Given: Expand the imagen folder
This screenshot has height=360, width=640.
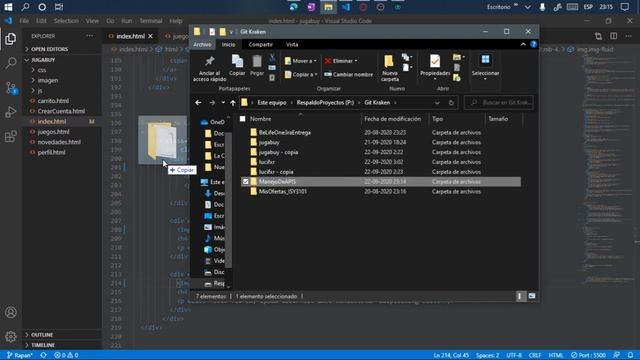Looking at the screenshot, I should point(48,80).
